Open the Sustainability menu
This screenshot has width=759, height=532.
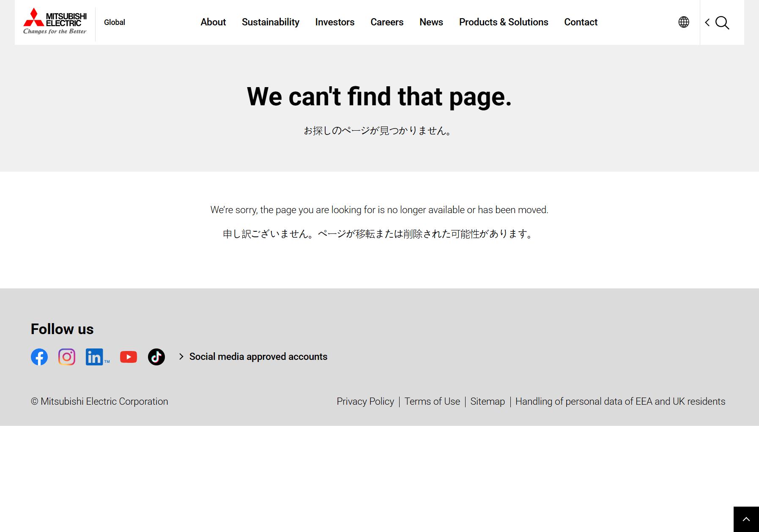[x=271, y=22]
